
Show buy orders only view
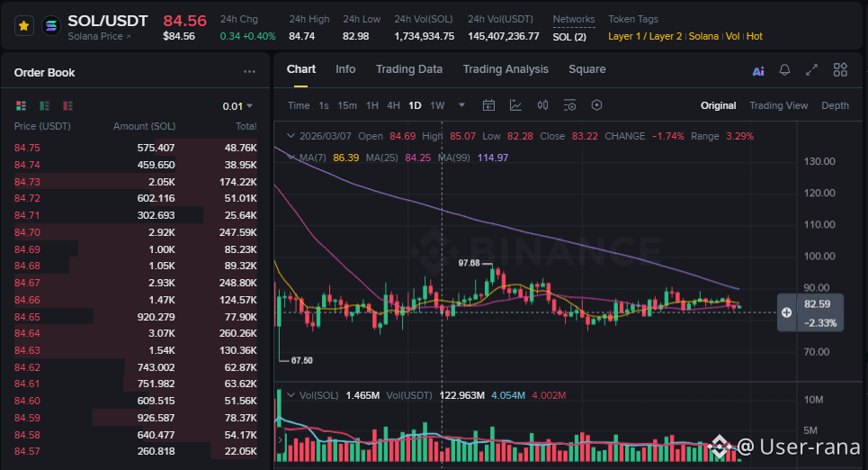(x=44, y=105)
